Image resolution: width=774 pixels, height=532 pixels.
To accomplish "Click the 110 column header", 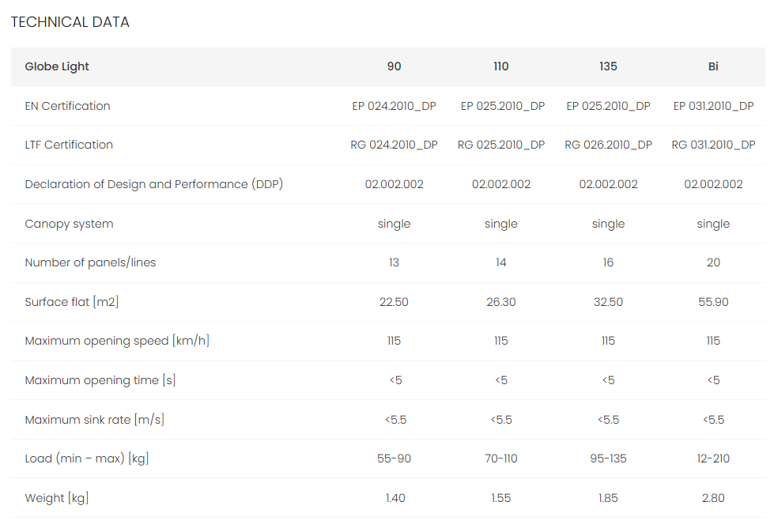I will point(501,66).
